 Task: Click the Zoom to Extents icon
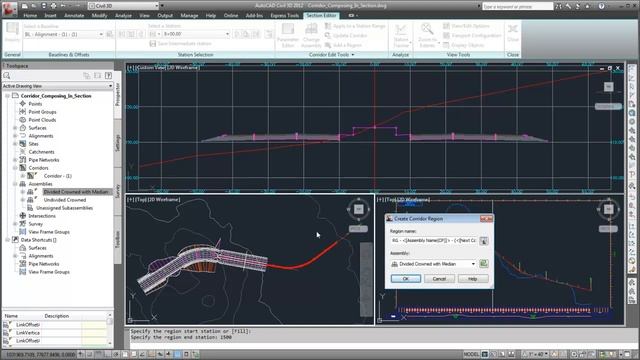pos(427,35)
